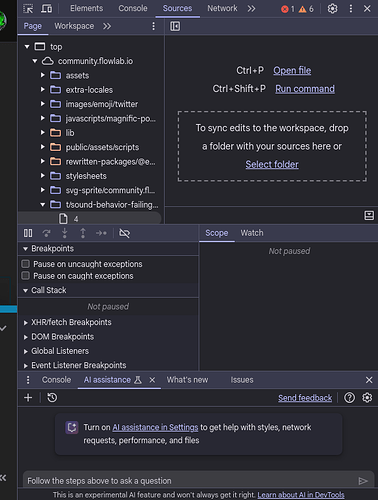
Task: Open the Network tab
Action: [x=222, y=8]
